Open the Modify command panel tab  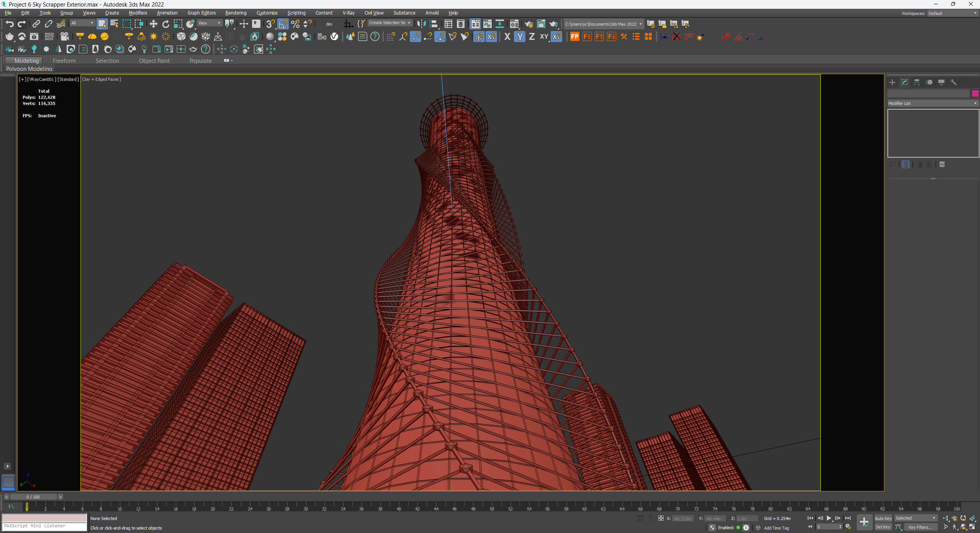coord(905,82)
